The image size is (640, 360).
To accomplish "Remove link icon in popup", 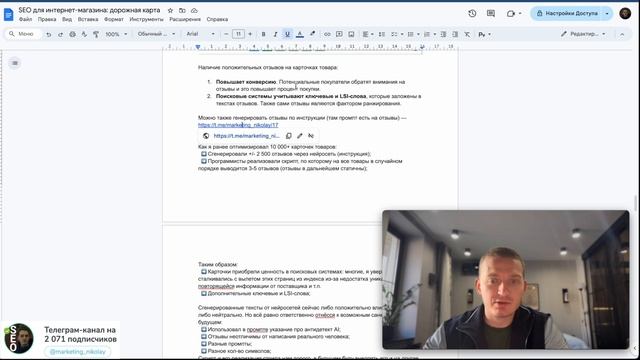I will [x=311, y=136].
